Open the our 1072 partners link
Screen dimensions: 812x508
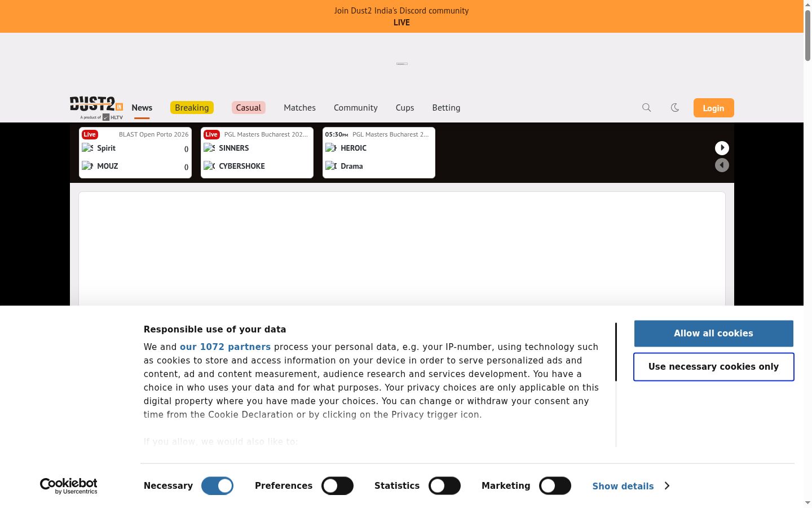pyautogui.click(x=225, y=347)
